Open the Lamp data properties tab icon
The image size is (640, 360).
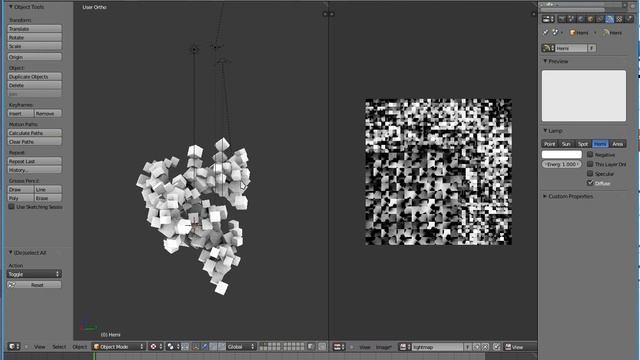610,19
